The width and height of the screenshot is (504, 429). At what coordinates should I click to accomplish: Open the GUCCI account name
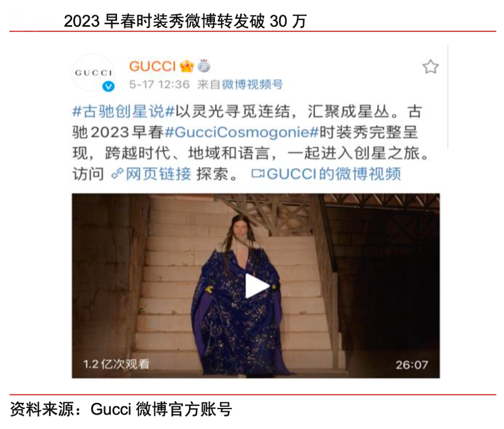click(152, 66)
